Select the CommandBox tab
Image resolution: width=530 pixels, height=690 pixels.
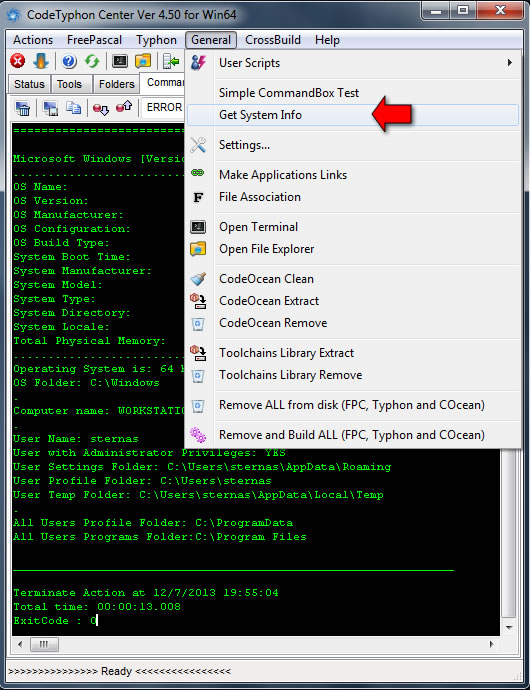pos(163,83)
